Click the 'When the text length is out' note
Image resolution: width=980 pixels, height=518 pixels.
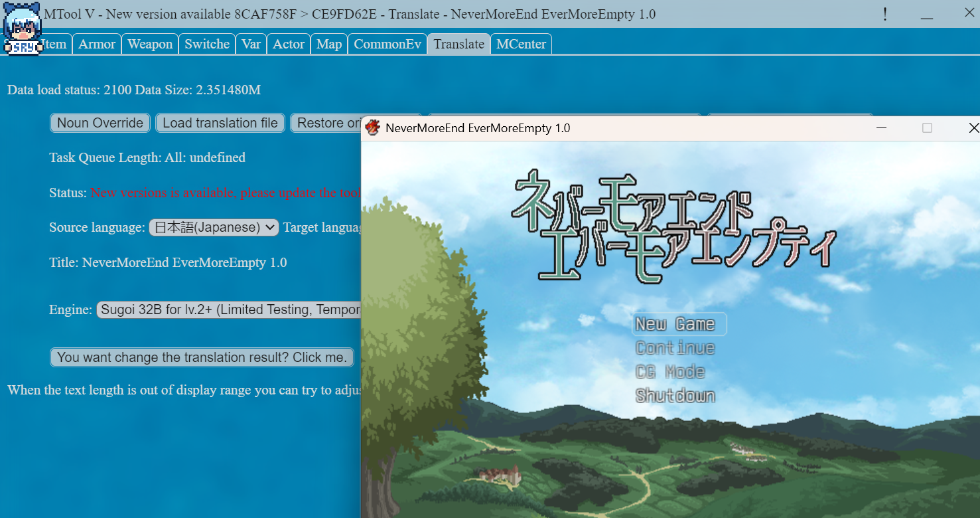(184, 390)
